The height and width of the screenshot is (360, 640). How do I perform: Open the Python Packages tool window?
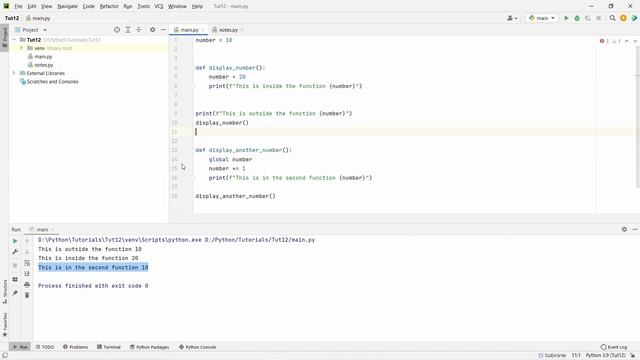click(x=149, y=347)
